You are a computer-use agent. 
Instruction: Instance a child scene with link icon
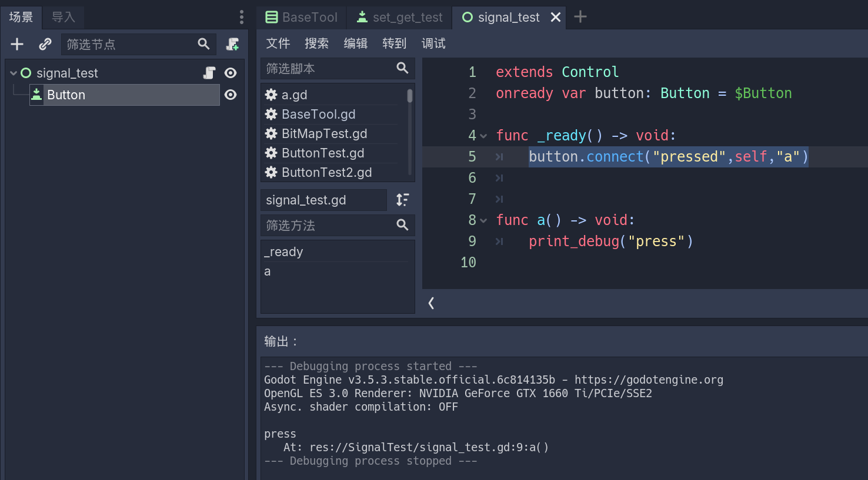[x=45, y=44]
